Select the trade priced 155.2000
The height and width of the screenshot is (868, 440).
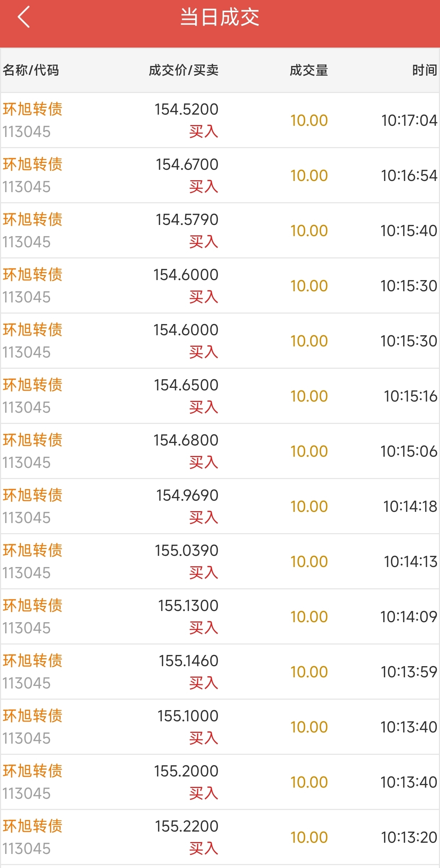coord(220,782)
